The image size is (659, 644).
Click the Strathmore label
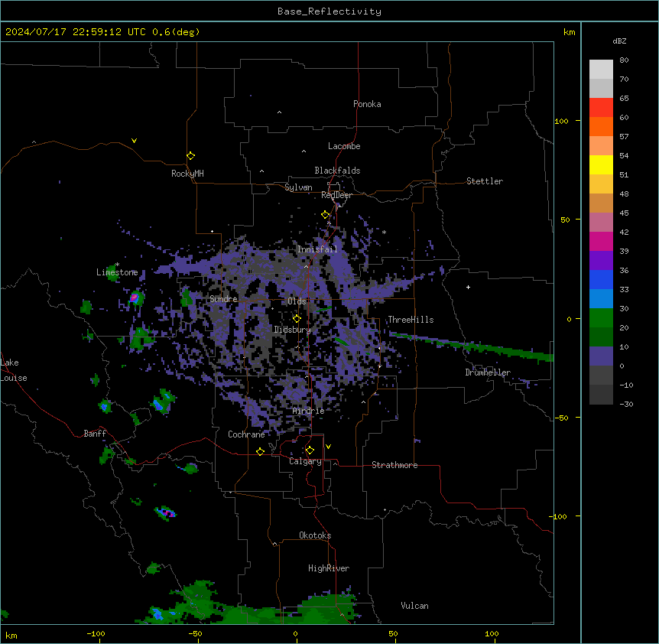[x=394, y=465]
